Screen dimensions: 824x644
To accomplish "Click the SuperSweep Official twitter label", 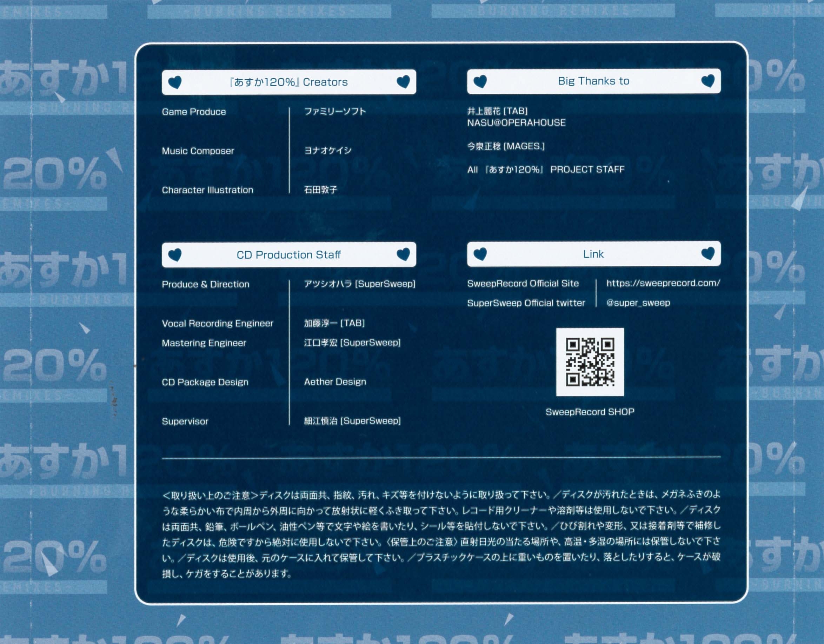I will pos(526,303).
